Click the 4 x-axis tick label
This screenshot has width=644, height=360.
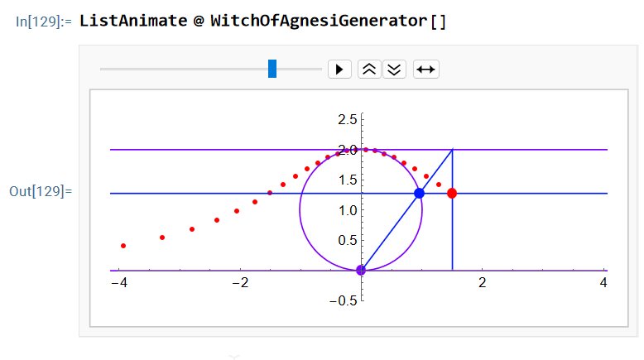603,283
